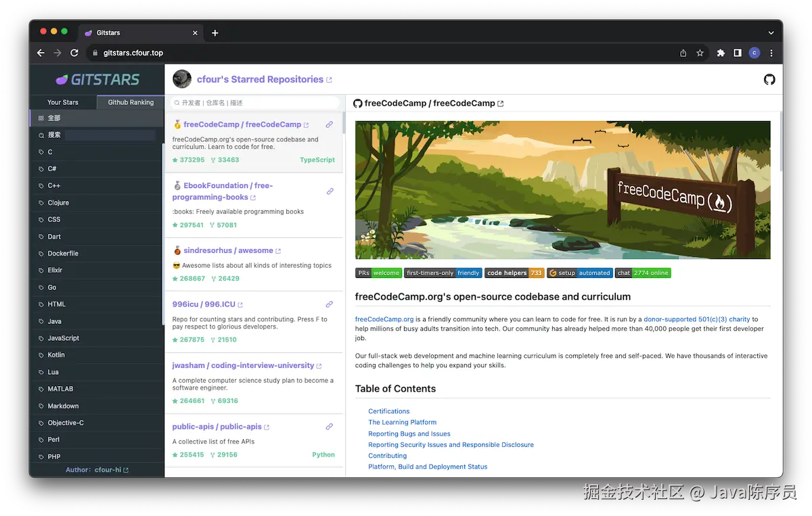Screen dimensions: 812x516
Task: Filter by the C++ language tag
Action: click(97, 186)
